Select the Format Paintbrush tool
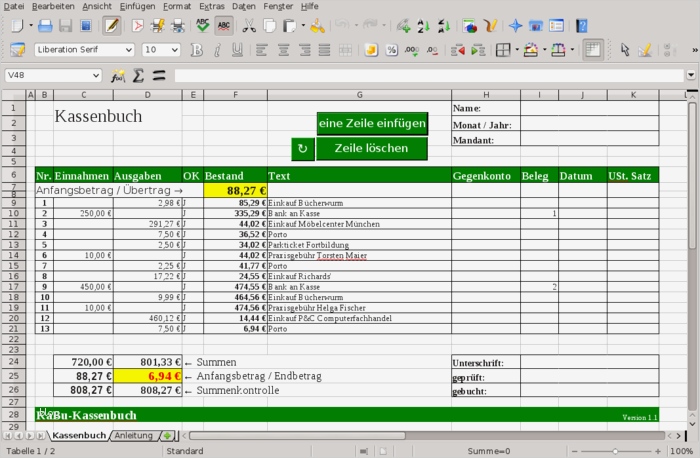Viewport: 700px width, 458px height. (317, 26)
